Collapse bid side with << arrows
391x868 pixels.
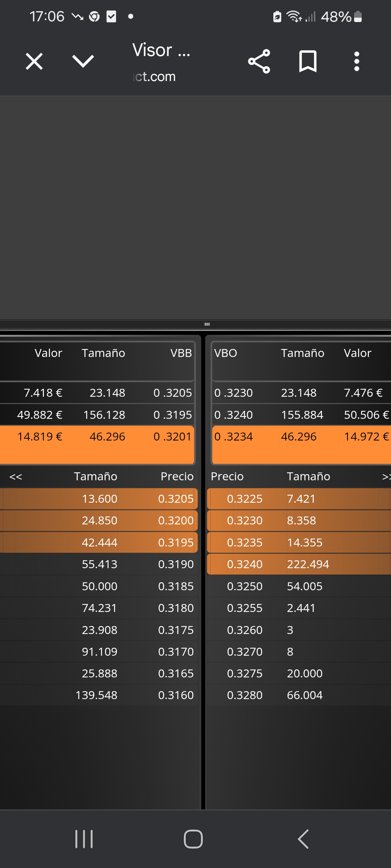click(x=16, y=477)
